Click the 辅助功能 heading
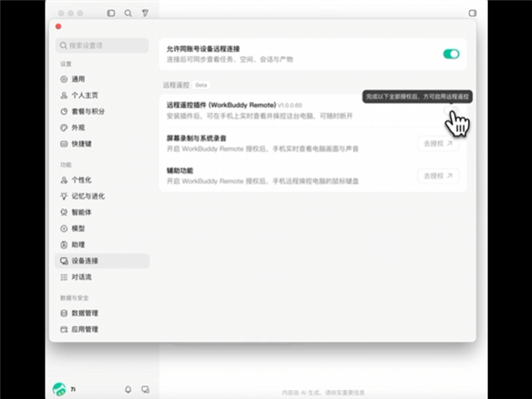The height and width of the screenshot is (399, 532). (x=180, y=170)
